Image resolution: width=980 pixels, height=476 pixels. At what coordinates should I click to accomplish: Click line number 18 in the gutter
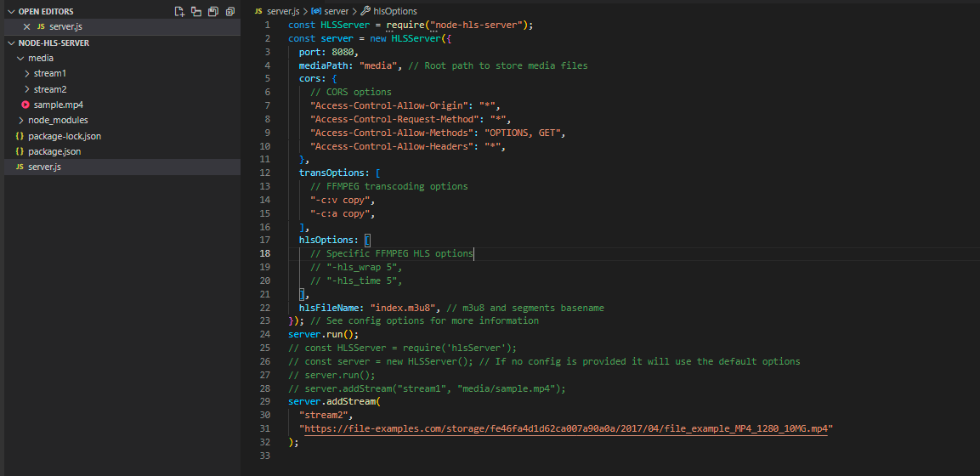(265, 253)
